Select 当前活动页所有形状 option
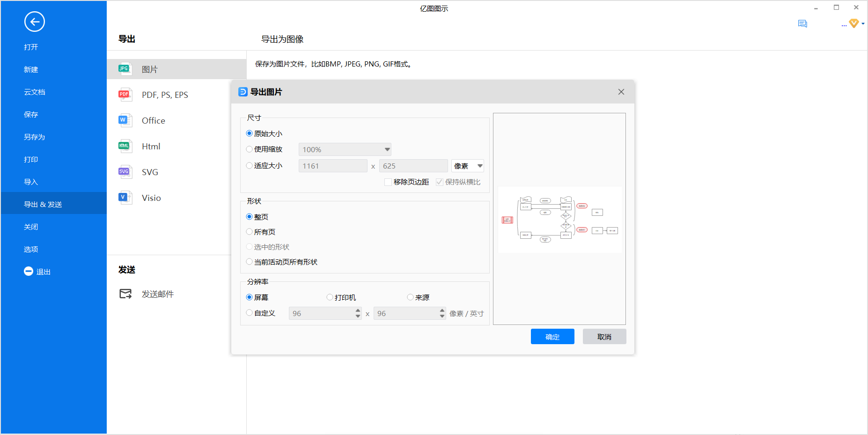Image resolution: width=868 pixels, height=435 pixels. tap(249, 262)
